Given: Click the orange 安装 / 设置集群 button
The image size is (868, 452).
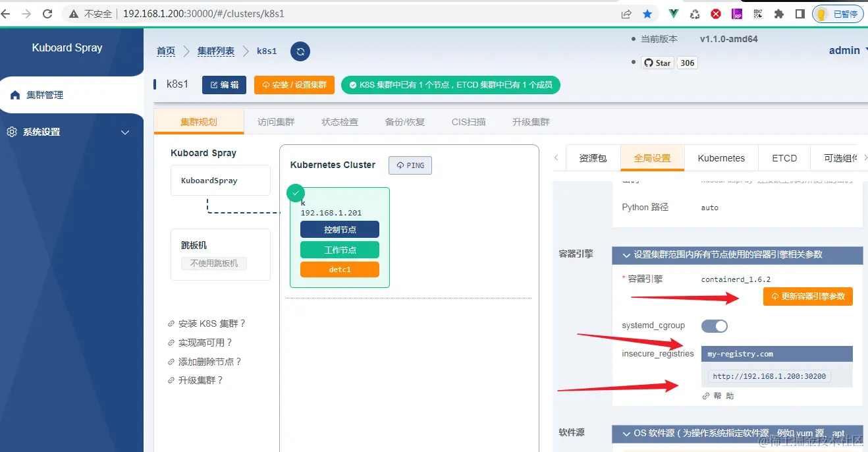Looking at the screenshot, I should (x=294, y=85).
